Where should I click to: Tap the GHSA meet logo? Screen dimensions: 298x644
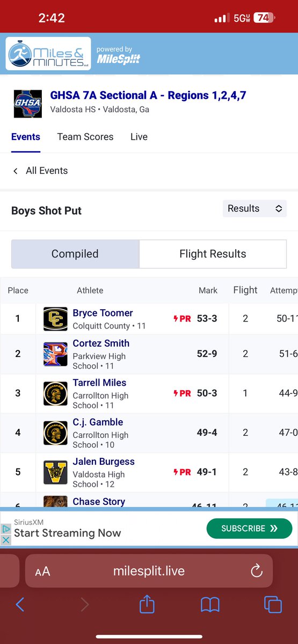click(27, 104)
